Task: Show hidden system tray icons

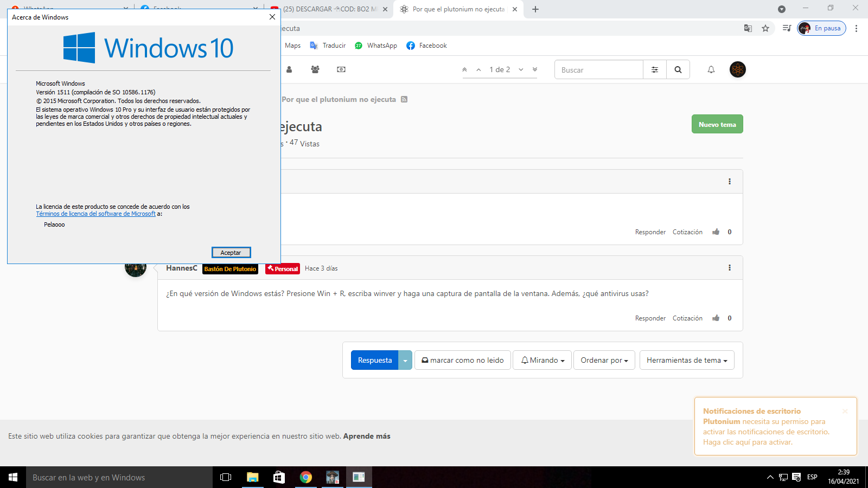Action: click(770, 477)
